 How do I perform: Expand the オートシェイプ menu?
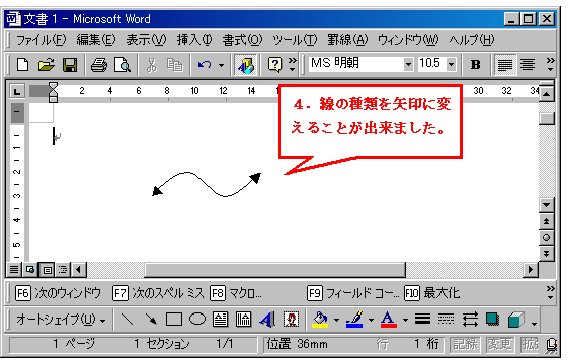(x=61, y=320)
